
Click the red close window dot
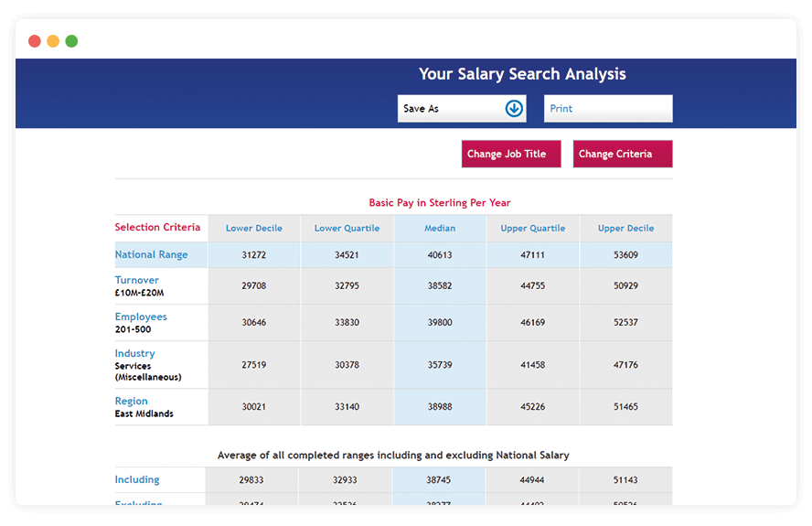35,41
